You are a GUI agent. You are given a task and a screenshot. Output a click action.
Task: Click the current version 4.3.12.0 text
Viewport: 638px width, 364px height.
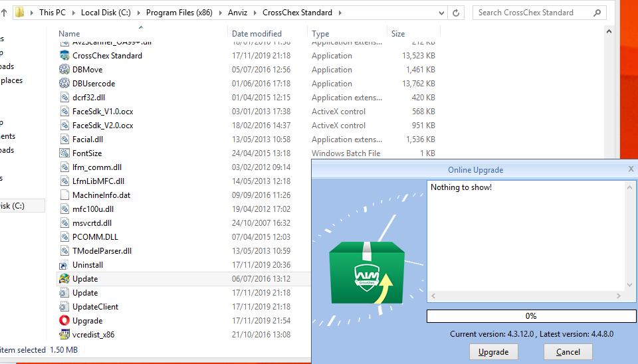click(x=492, y=334)
